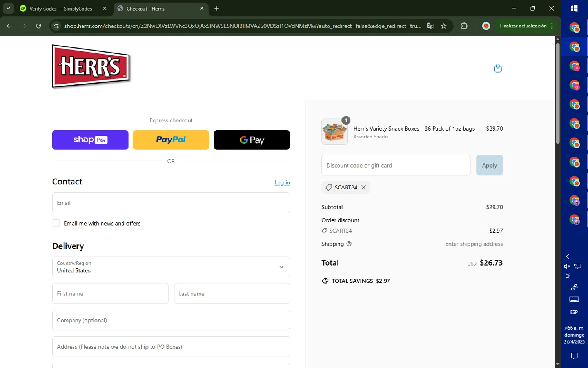
Task: Show hidden icons with the tray chevron
Action: click(568, 256)
